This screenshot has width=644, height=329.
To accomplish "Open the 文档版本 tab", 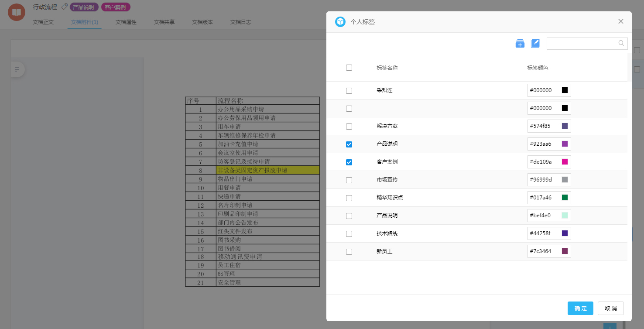I will click(x=202, y=22).
